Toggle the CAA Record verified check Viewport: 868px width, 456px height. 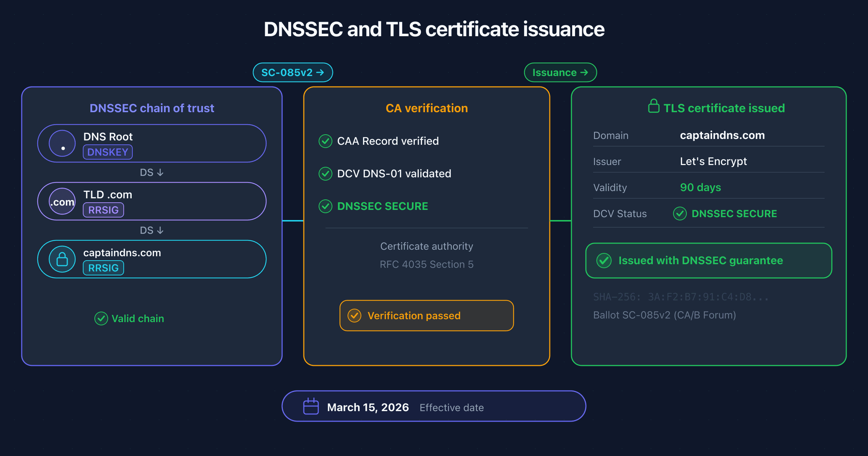pyautogui.click(x=325, y=141)
